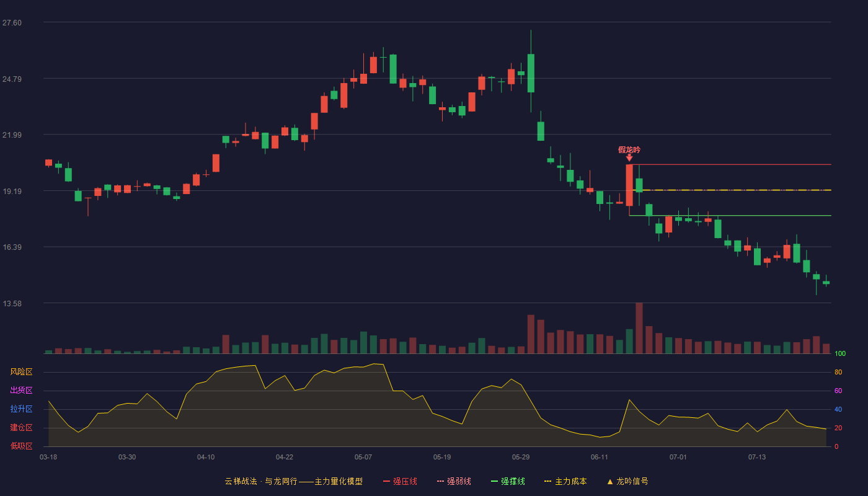The width and height of the screenshot is (868, 496).
Task: Click the 假龙吟 red arrow marker
Action: click(629, 158)
